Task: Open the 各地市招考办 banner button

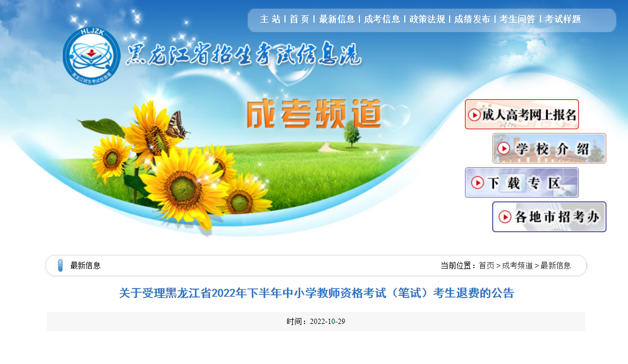Action: pos(549,217)
